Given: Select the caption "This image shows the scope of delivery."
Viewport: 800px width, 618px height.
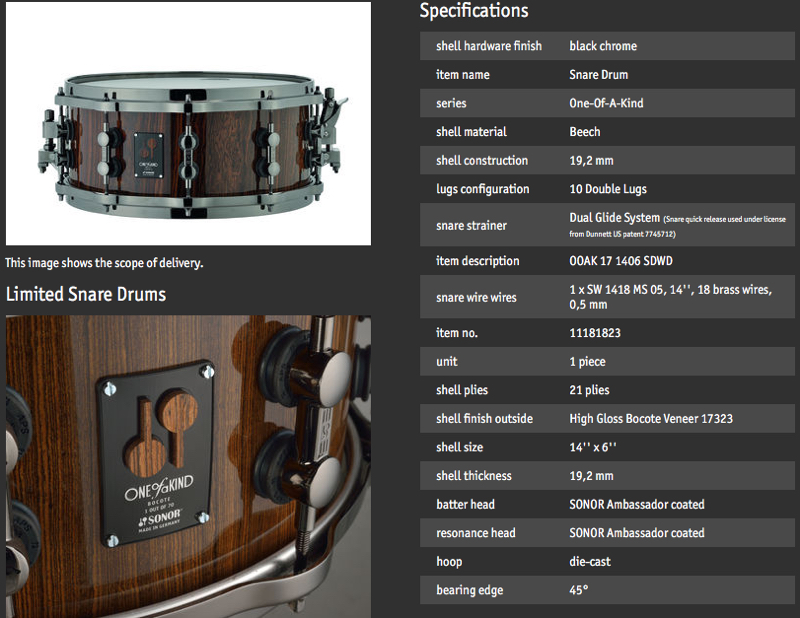Looking at the screenshot, I should 104,263.
